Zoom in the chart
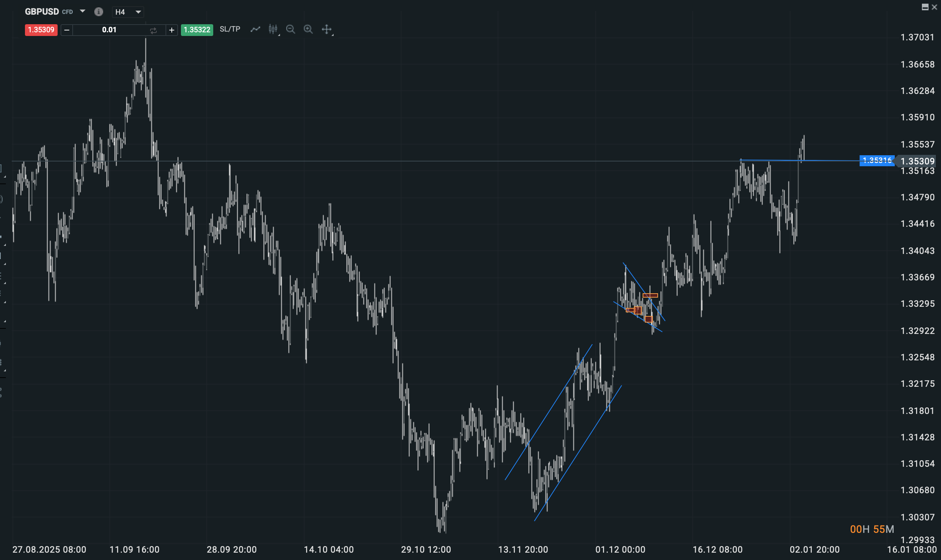941x560 pixels. pyautogui.click(x=308, y=29)
